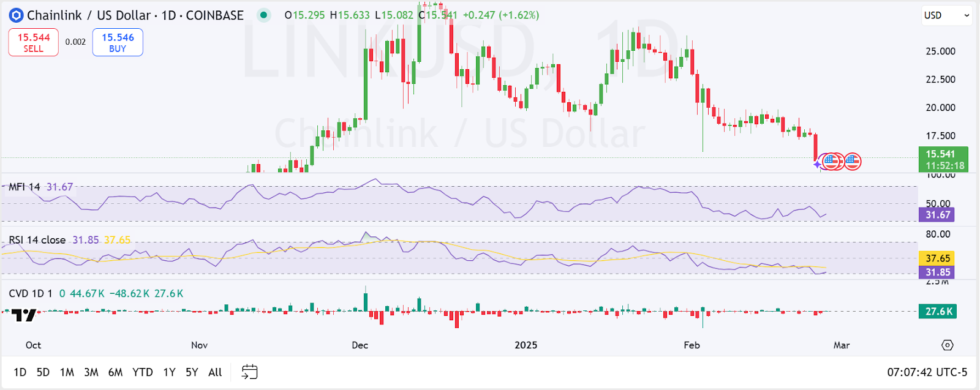Open the go to date calendar icon
Viewport: 980px width, 390px height.
[x=250, y=372]
